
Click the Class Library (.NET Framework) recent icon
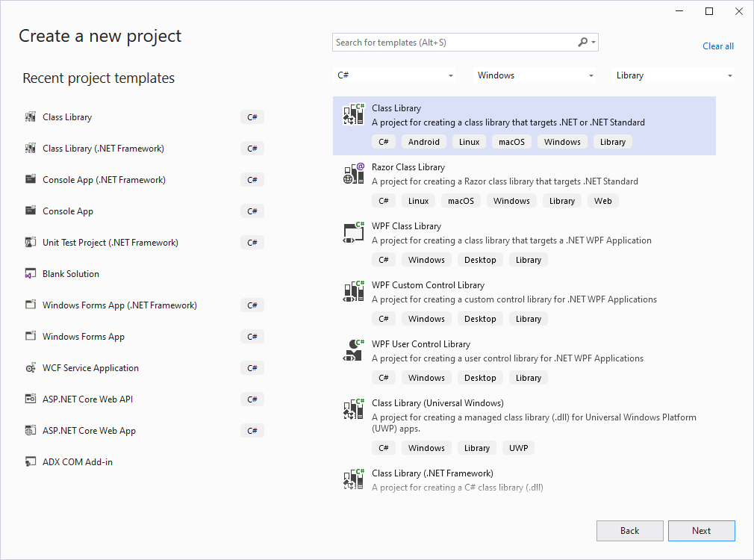tap(31, 148)
